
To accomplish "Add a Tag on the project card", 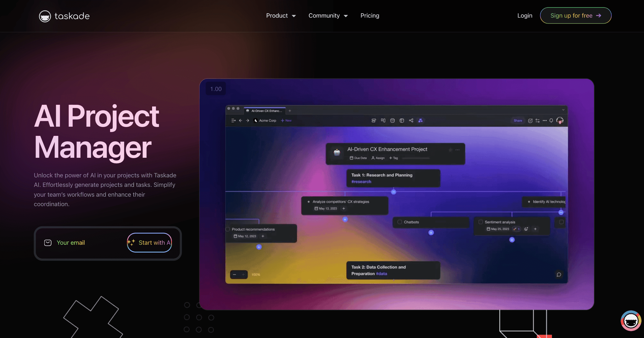I will click(x=394, y=158).
